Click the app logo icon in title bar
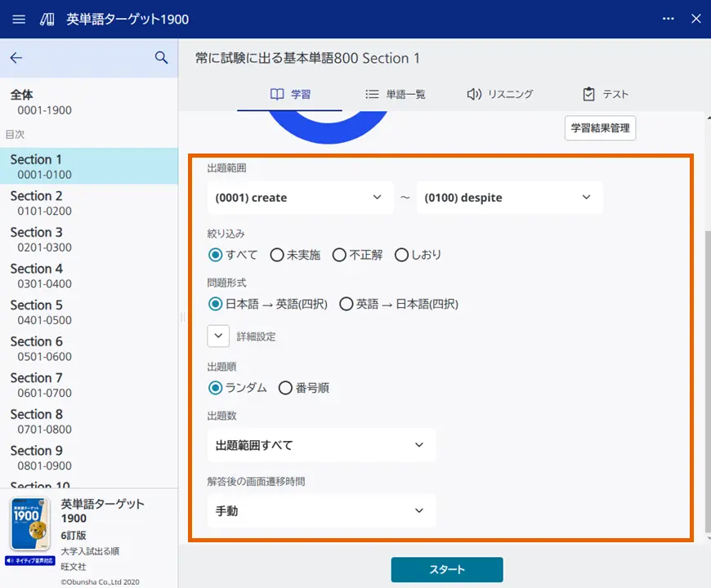Image resolution: width=711 pixels, height=588 pixels. 46,19
